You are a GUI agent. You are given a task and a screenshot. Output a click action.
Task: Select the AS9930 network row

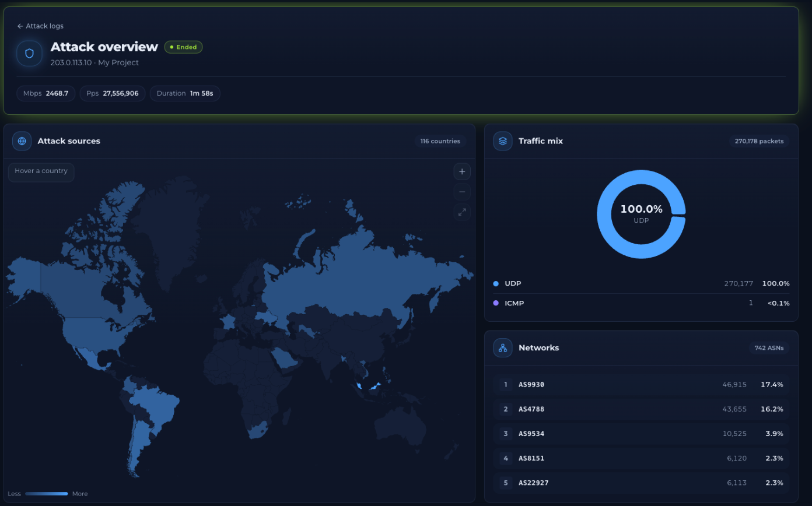(641, 385)
